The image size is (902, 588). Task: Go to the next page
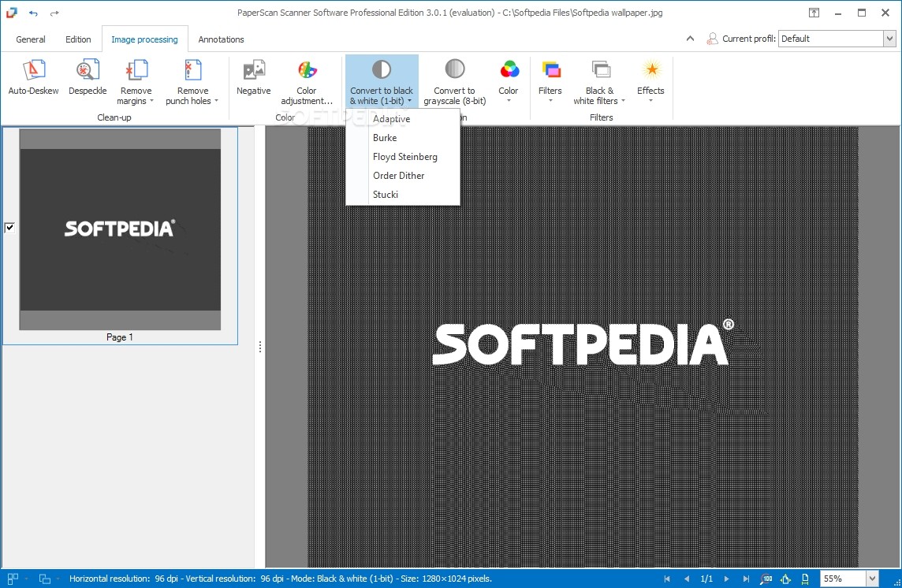[x=726, y=579]
